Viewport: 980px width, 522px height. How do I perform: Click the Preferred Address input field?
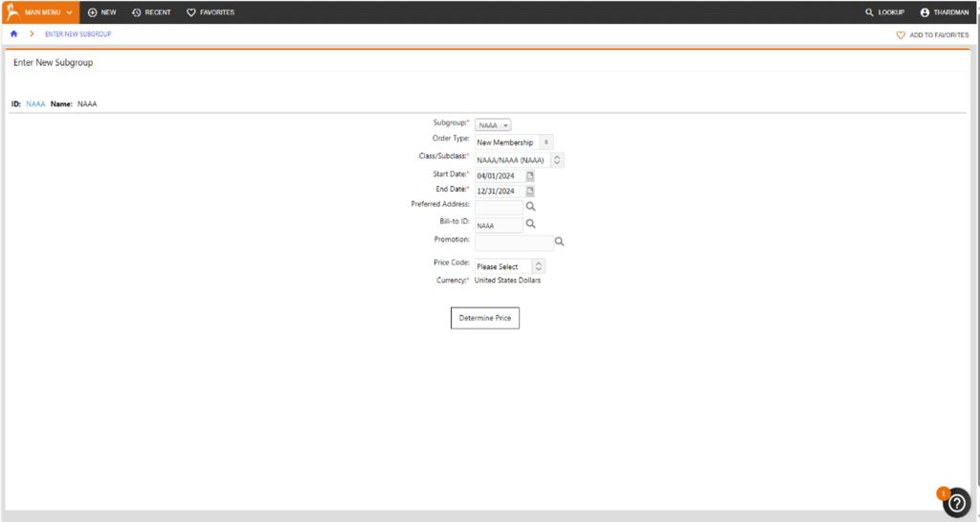click(x=499, y=207)
